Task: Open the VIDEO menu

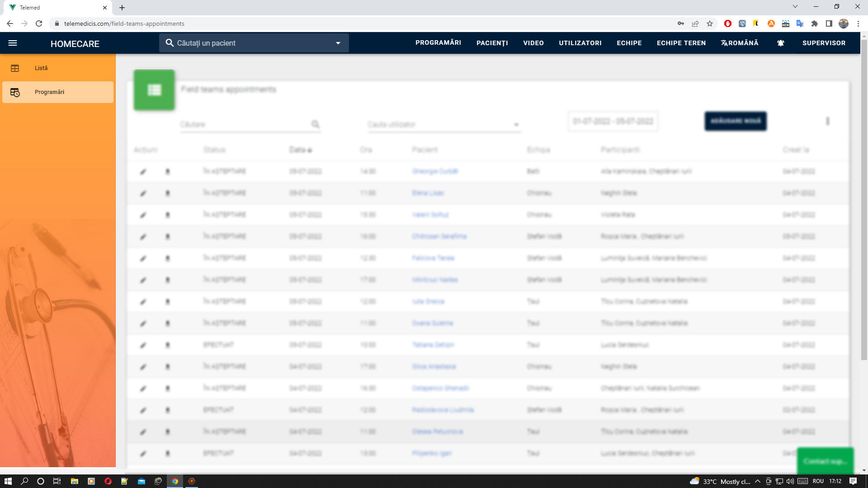Action: [x=533, y=43]
